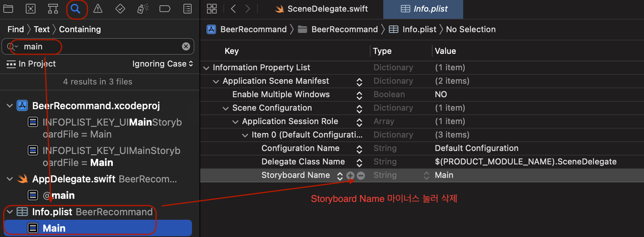
Task: Open key stepper for Storyboard Name
Action: [x=340, y=176]
